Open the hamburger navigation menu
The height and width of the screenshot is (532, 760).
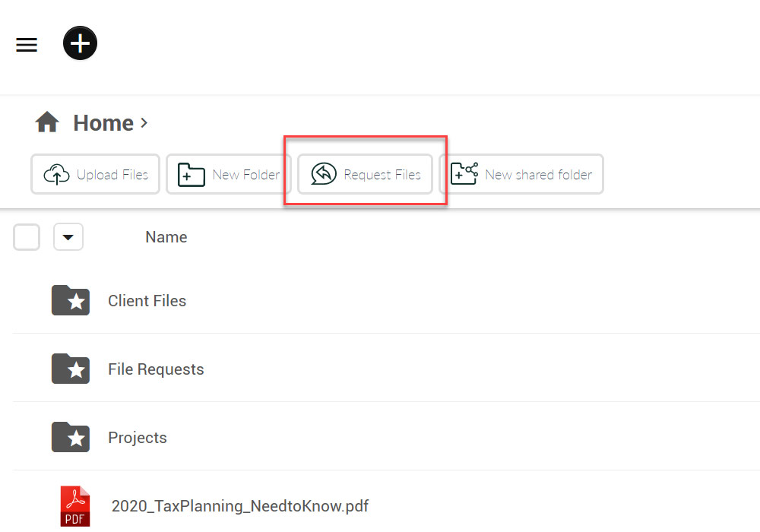(27, 45)
